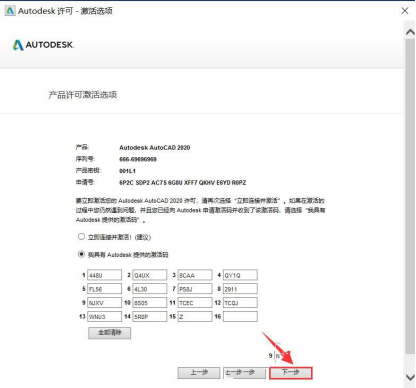Click the vertical scrollbar thumb
Screen dimensions: 416x388
(x=410, y=197)
